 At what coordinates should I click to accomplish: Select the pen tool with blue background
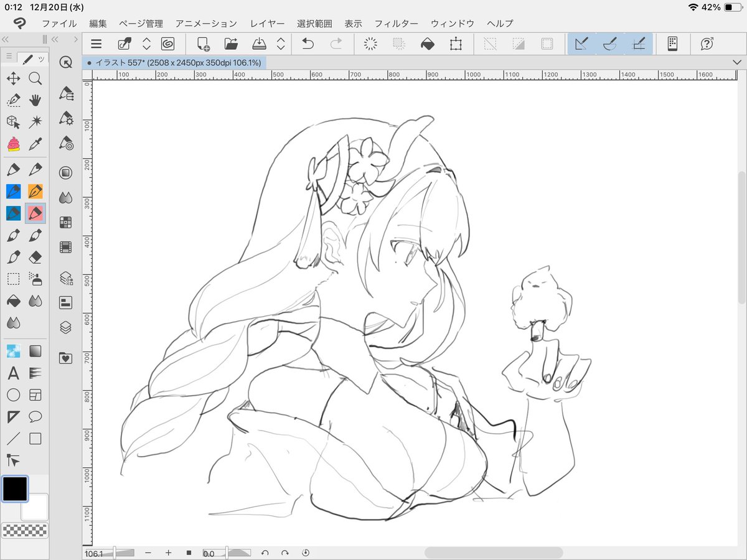tap(13, 191)
